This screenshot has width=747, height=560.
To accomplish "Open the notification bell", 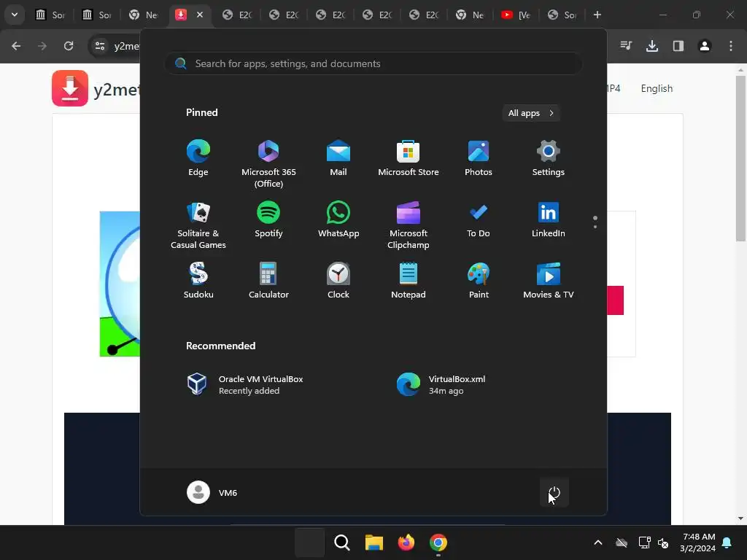I will pos(727,542).
